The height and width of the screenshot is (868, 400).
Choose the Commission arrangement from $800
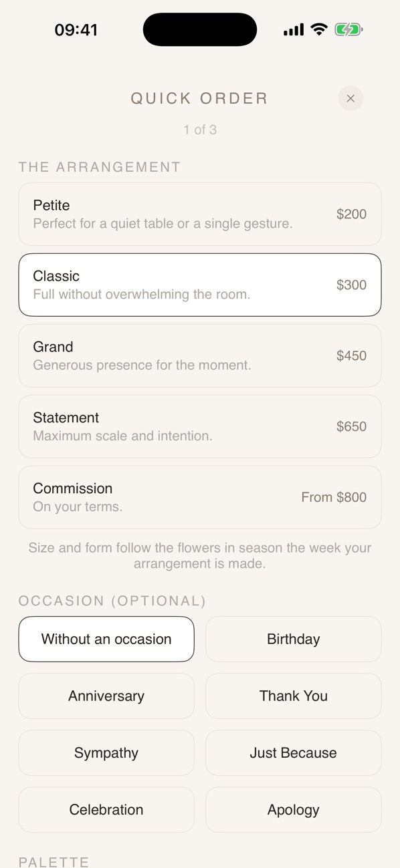point(200,497)
